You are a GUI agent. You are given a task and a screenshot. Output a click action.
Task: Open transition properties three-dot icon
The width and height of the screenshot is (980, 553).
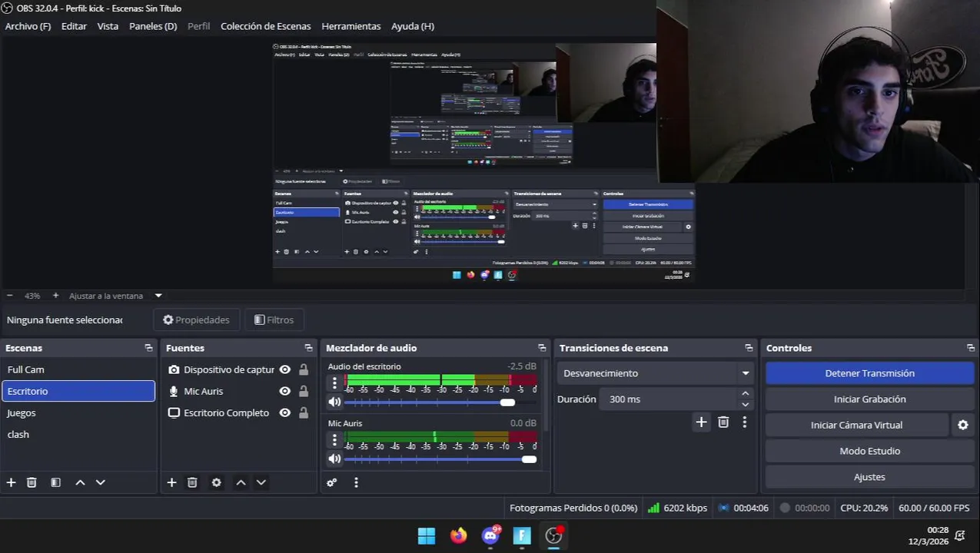click(x=744, y=422)
